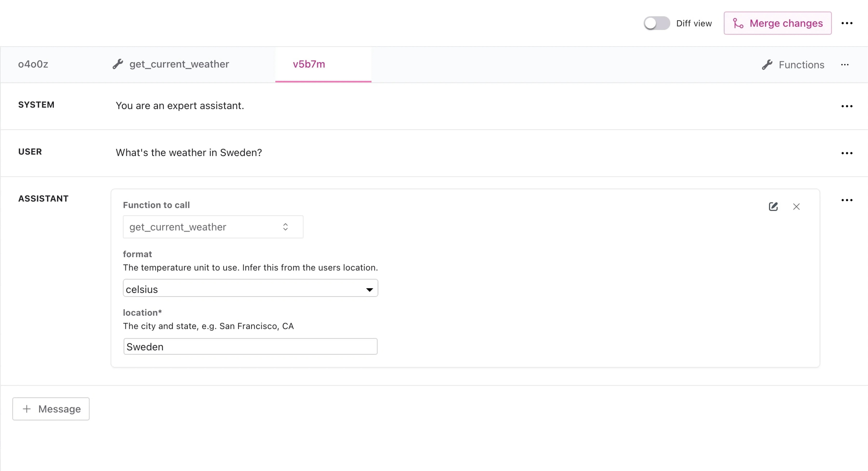Add a new Message with plus button
Screen dimensions: 868x471
click(51, 409)
